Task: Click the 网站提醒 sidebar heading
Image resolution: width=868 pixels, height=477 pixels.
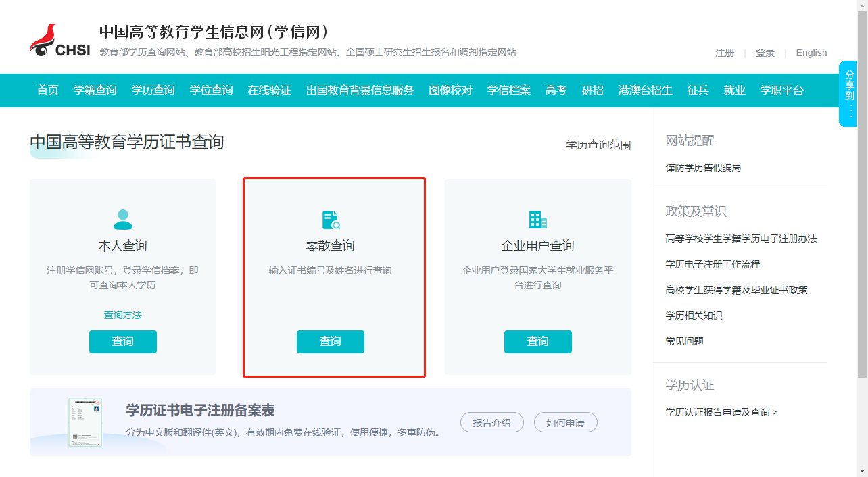Action: pos(690,141)
